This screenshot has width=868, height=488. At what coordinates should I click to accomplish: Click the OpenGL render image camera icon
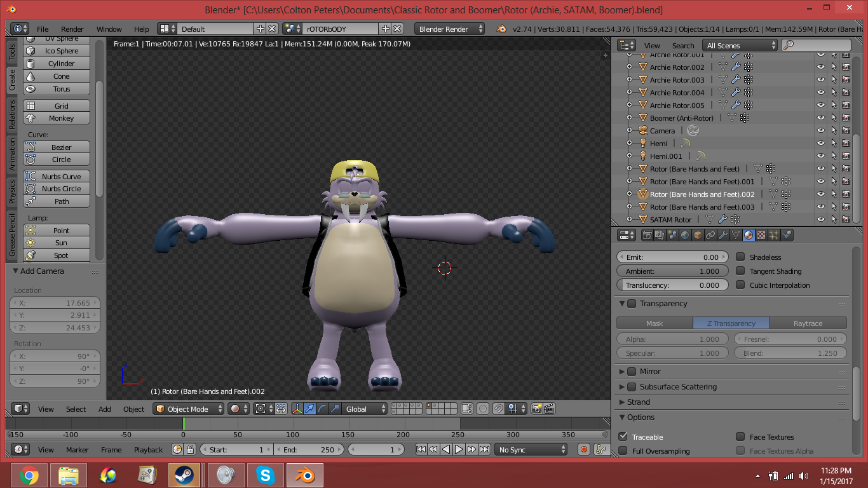coord(537,409)
